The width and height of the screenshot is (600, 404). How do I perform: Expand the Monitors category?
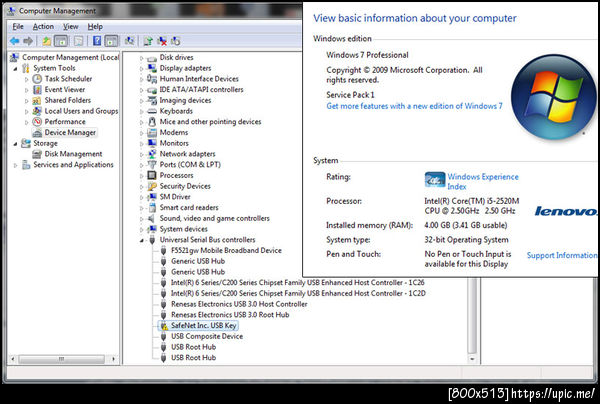(141, 143)
